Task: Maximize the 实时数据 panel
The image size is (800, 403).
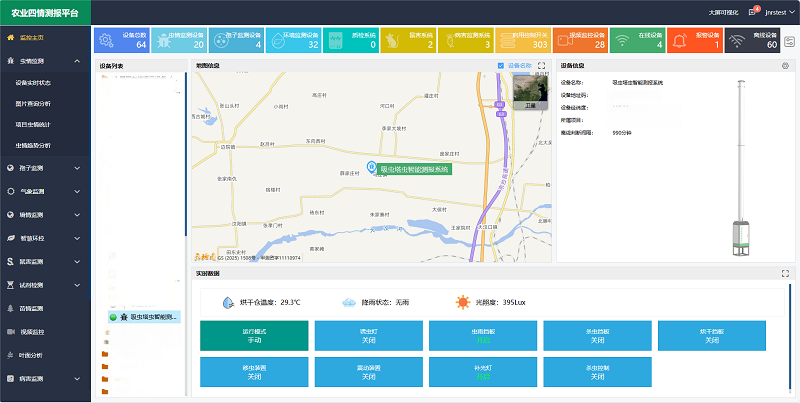Action: pyautogui.click(x=785, y=273)
